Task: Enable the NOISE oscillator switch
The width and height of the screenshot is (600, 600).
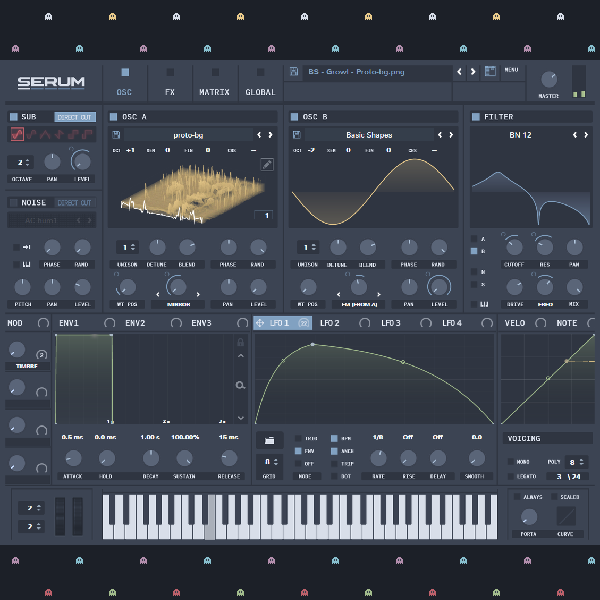Action: (x=14, y=202)
